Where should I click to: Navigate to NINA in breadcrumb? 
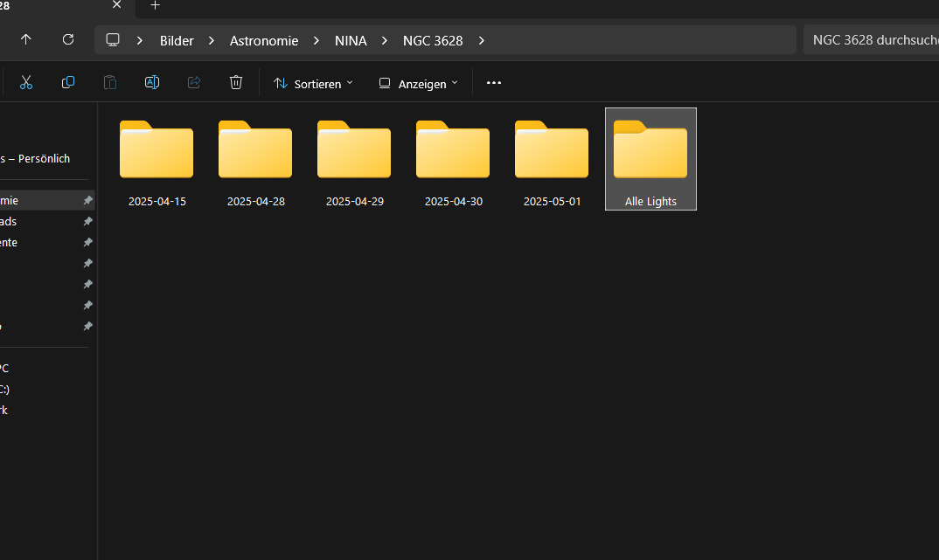coord(351,41)
